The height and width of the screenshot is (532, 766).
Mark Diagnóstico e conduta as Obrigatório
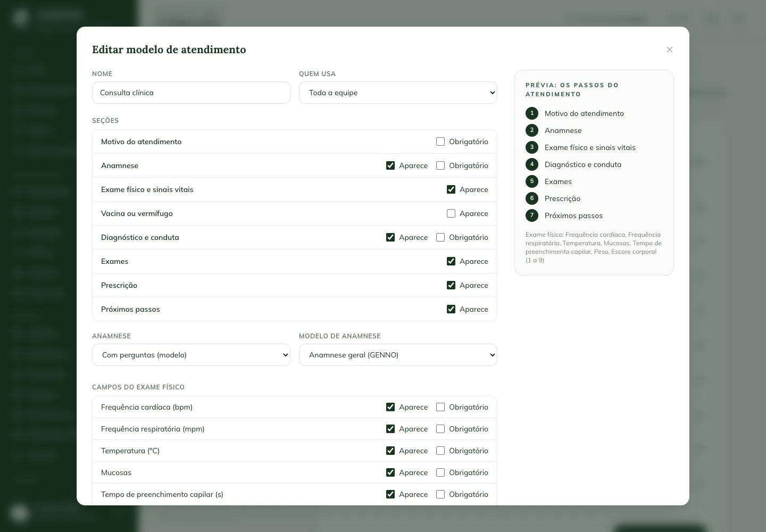point(440,237)
